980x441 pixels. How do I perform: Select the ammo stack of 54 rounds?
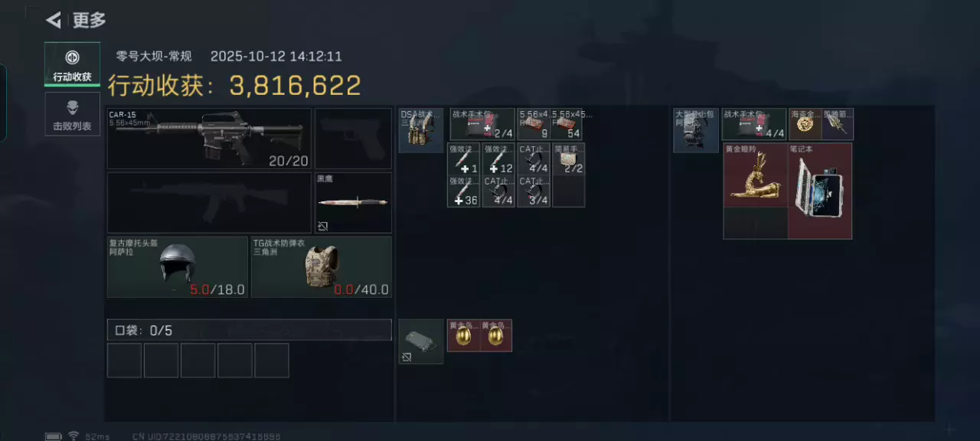(567, 124)
